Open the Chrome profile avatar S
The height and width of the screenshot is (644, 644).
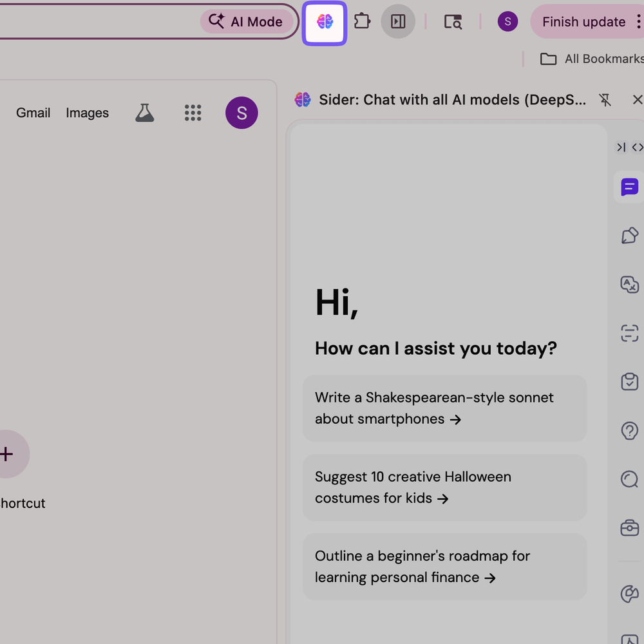pos(507,21)
